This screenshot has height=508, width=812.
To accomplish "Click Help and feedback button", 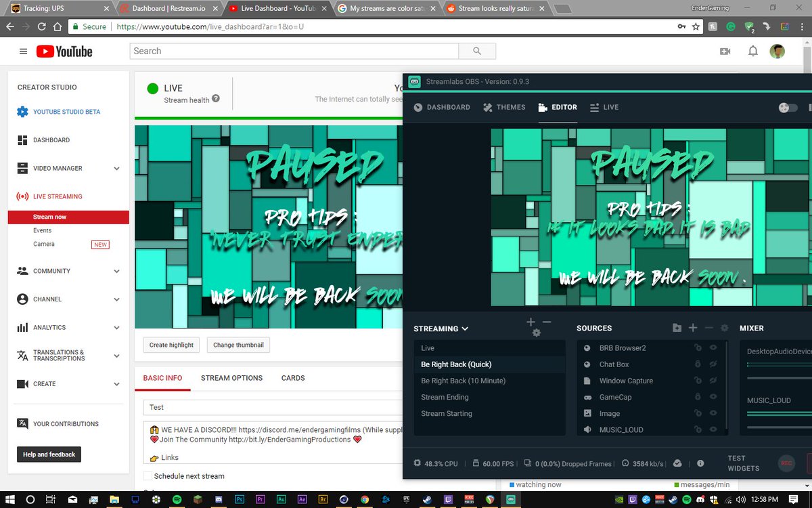I will (49, 454).
